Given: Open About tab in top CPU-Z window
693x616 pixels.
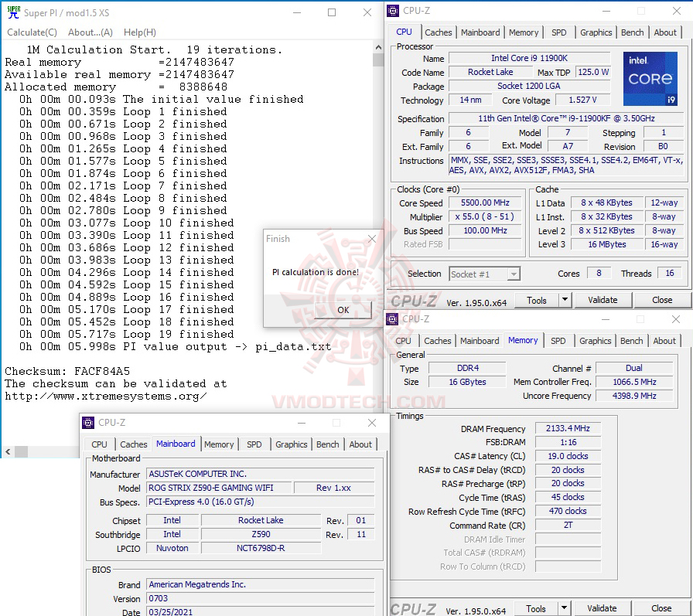Looking at the screenshot, I should pos(664,32).
